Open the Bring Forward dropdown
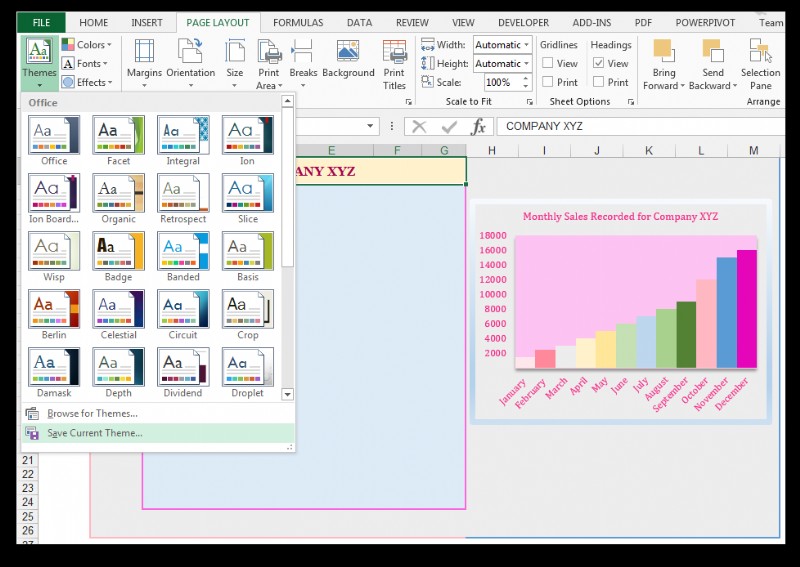The height and width of the screenshot is (567, 800). [x=663, y=64]
